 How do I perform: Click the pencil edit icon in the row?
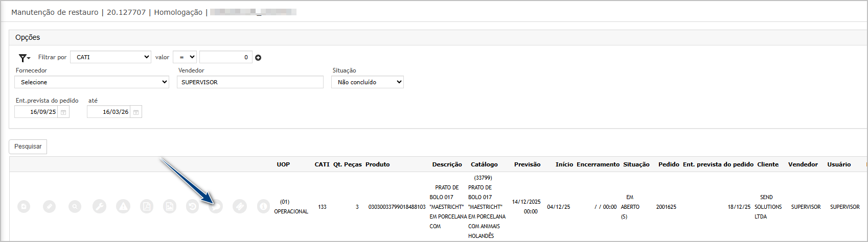(x=49, y=206)
